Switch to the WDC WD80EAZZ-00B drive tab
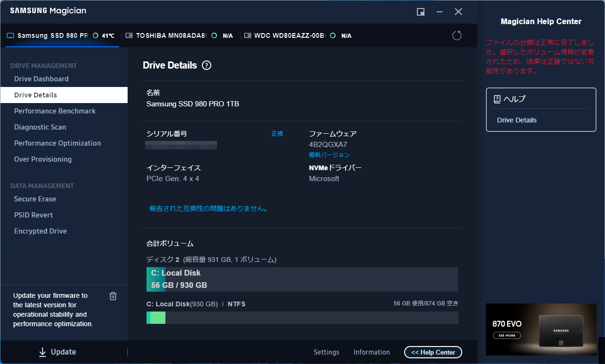The image size is (605, 364). 298,35
